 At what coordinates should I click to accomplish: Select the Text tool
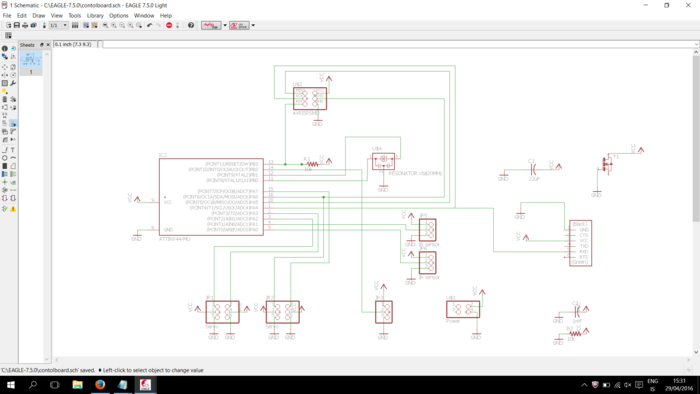coord(13,149)
